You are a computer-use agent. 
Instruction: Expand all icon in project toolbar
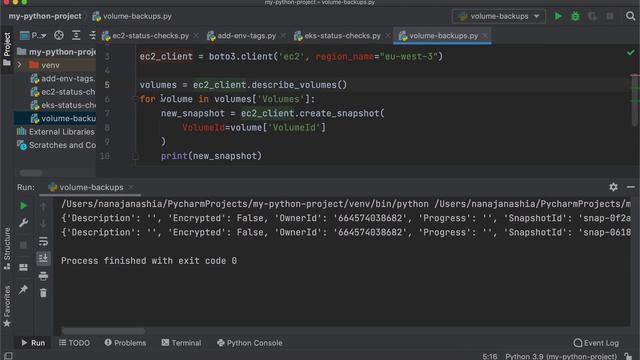pos(76,36)
